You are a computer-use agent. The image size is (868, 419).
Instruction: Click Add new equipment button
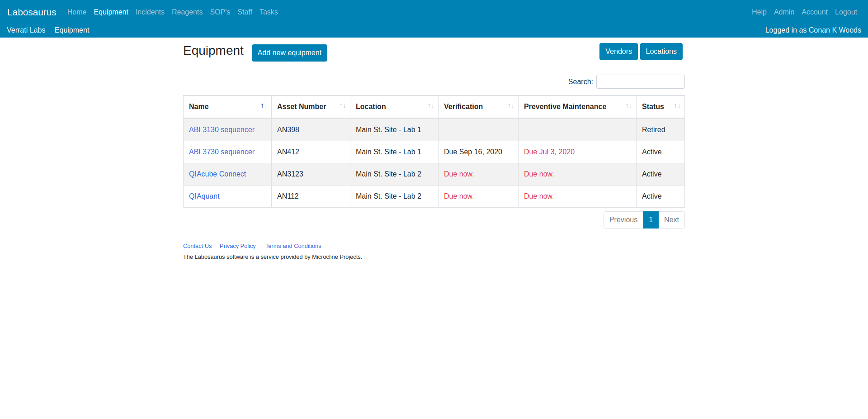pyautogui.click(x=289, y=53)
